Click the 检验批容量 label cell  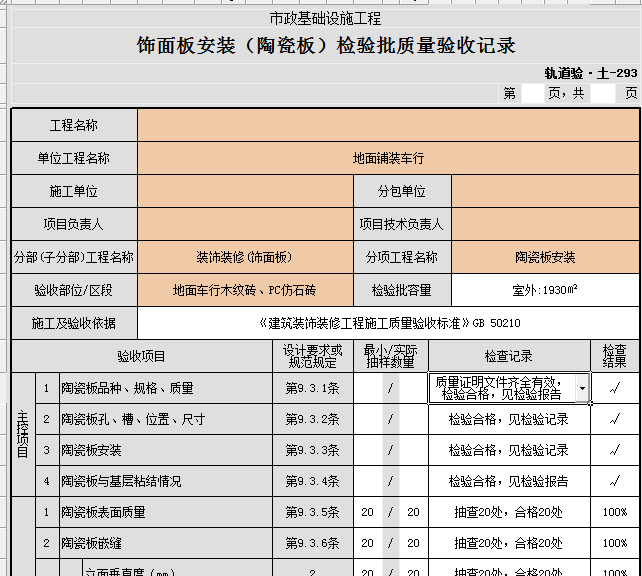point(402,290)
